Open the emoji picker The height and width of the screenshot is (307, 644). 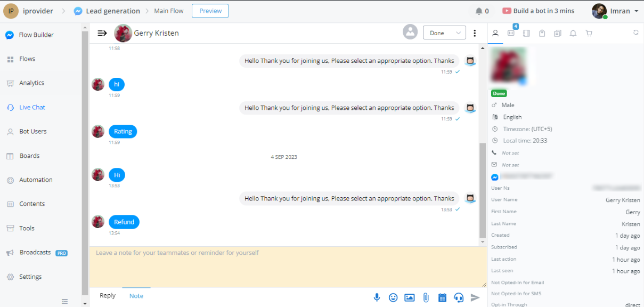[x=393, y=297]
